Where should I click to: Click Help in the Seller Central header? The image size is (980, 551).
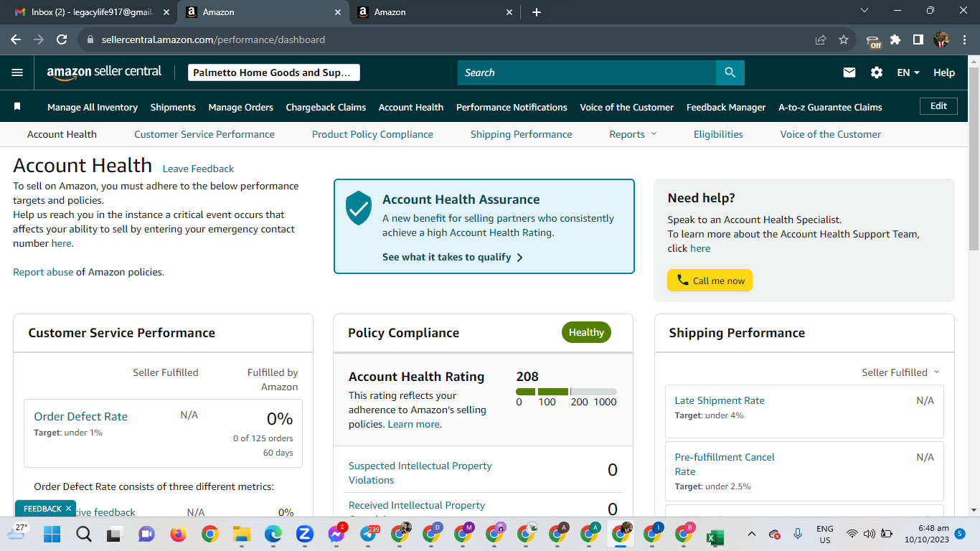[944, 72]
